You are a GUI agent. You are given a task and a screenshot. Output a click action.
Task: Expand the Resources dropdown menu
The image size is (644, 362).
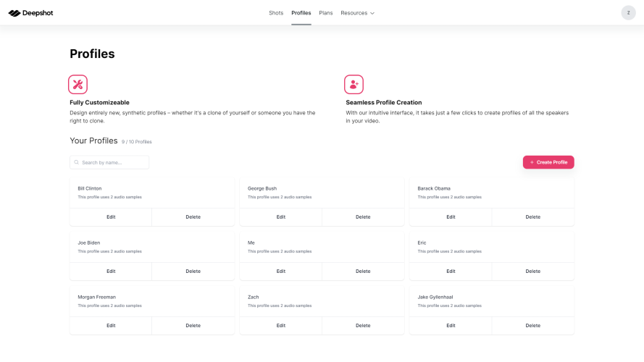pos(357,13)
